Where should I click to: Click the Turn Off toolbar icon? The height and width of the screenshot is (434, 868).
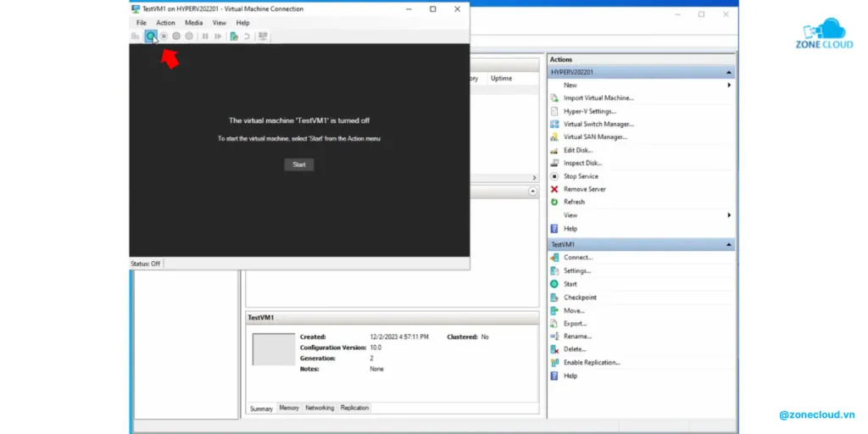click(x=164, y=36)
